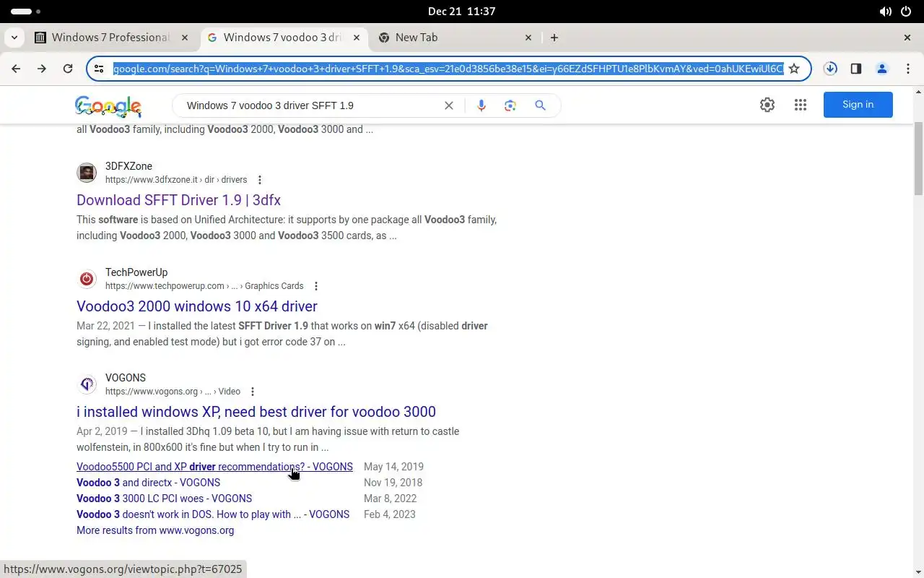This screenshot has width=924, height=578.
Task: Switch to Windows 7 Professional tab
Action: click(112, 38)
